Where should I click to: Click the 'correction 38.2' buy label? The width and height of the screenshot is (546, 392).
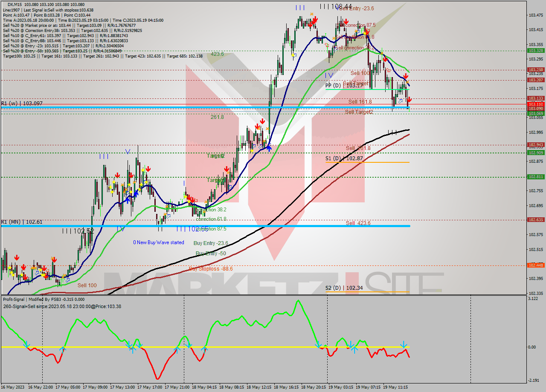point(211,210)
